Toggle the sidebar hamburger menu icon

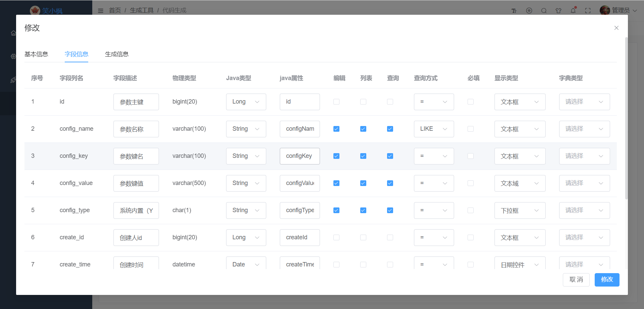pos(101,10)
